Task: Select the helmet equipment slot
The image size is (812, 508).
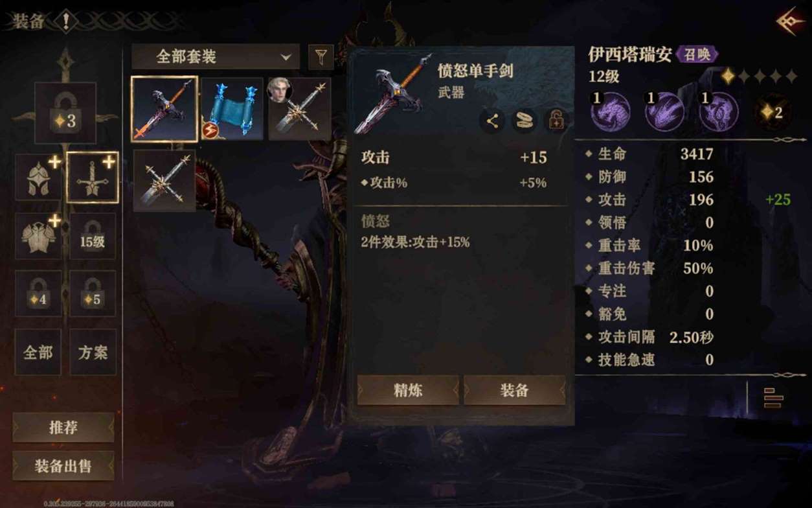Action: pos(39,178)
